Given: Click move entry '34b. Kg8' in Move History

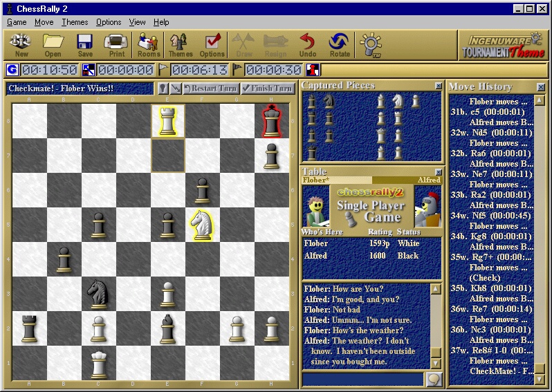Looking at the screenshot, I should click(x=492, y=236).
